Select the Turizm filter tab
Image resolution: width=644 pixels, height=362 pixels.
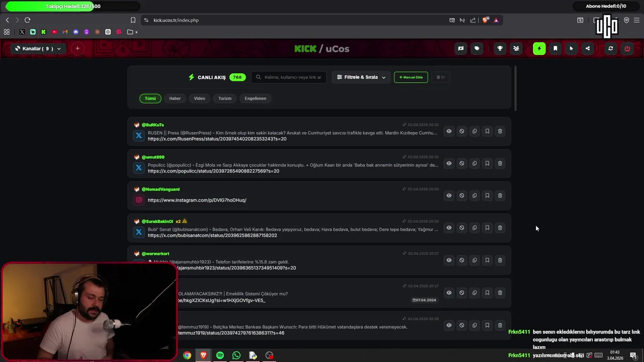pos(225,99)
